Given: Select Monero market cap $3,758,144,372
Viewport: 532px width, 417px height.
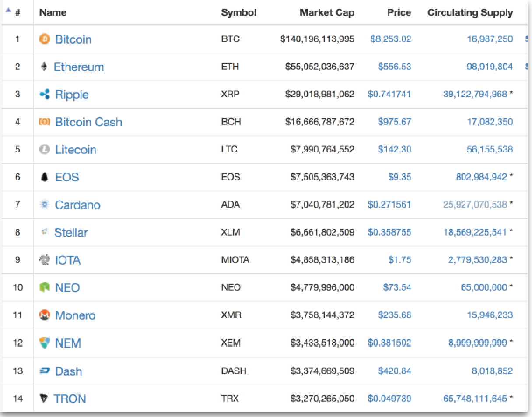Looking at the screenshot, I should pyautogui.click(x=322, y=315).
